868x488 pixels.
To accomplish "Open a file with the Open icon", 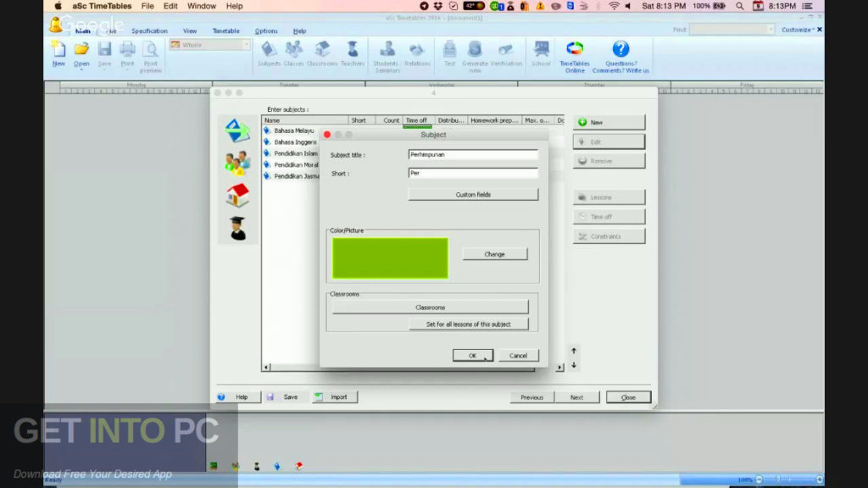I will click(x=81, y=53).
